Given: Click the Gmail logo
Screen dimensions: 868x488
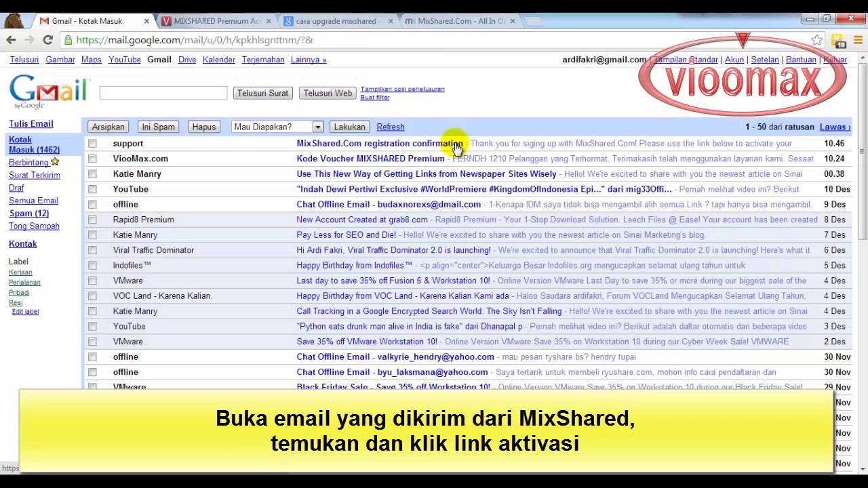Looking at the screenshot, I should point(48,92).
